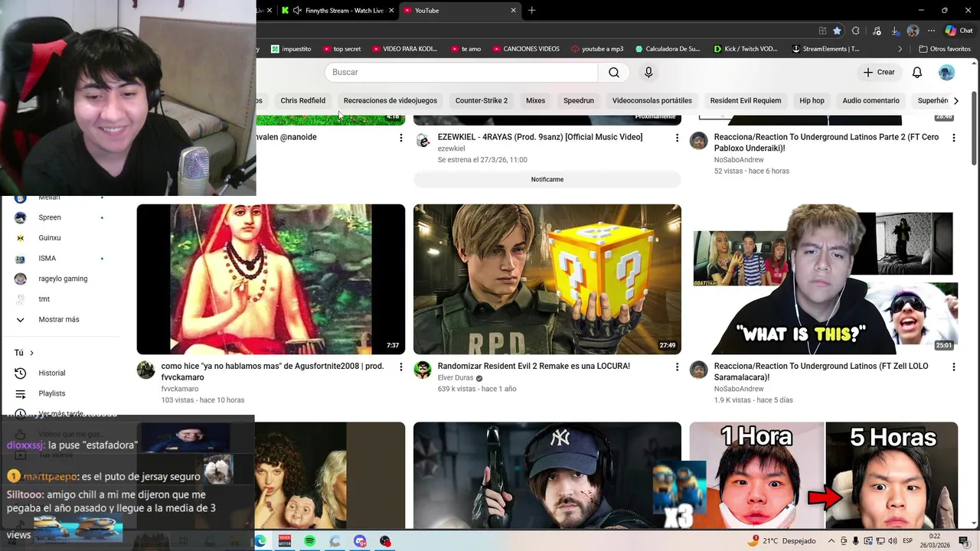Open options for Zell LOLO reaction video
Viewport: 980px width, 551px height.
[x=953, y=367]
